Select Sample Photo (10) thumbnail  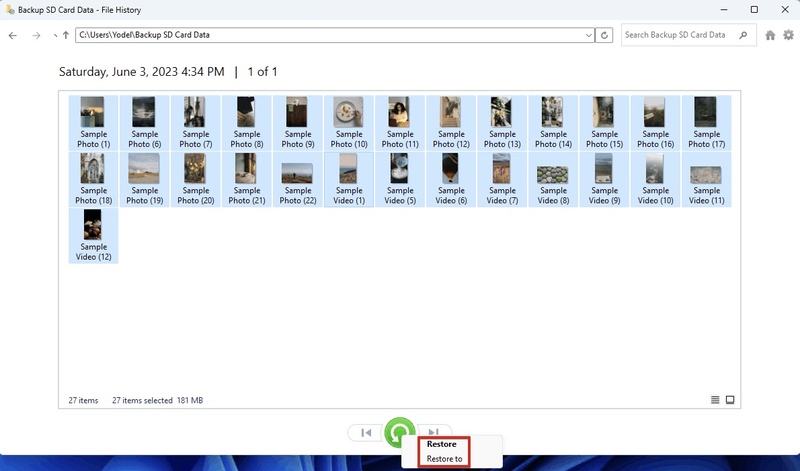(x=349, y=122)
